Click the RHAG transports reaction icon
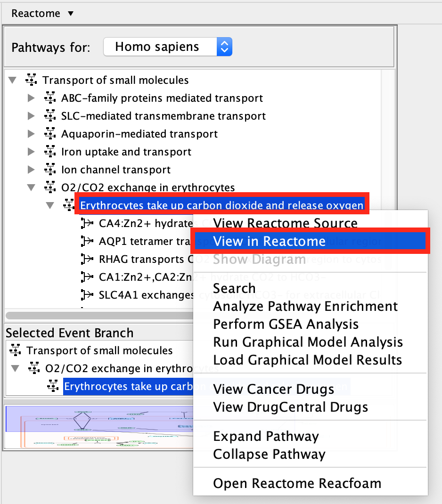Image resolution: width=442 pixels, height=504 pixels. click(x=87, y=259)
